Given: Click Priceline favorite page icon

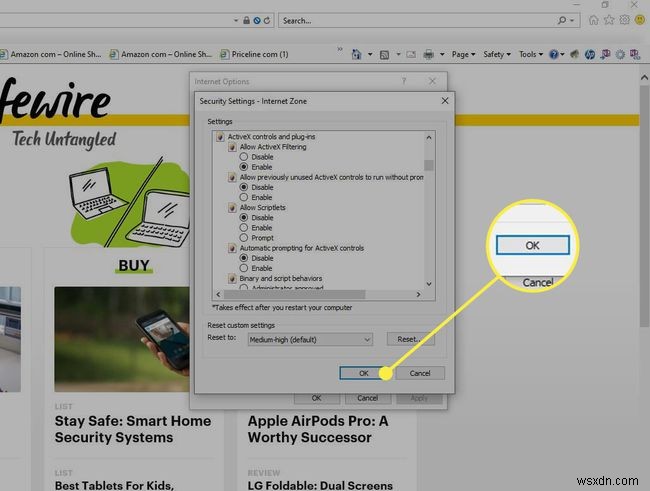Looking at the screenshot, I should tap(224, 54).
